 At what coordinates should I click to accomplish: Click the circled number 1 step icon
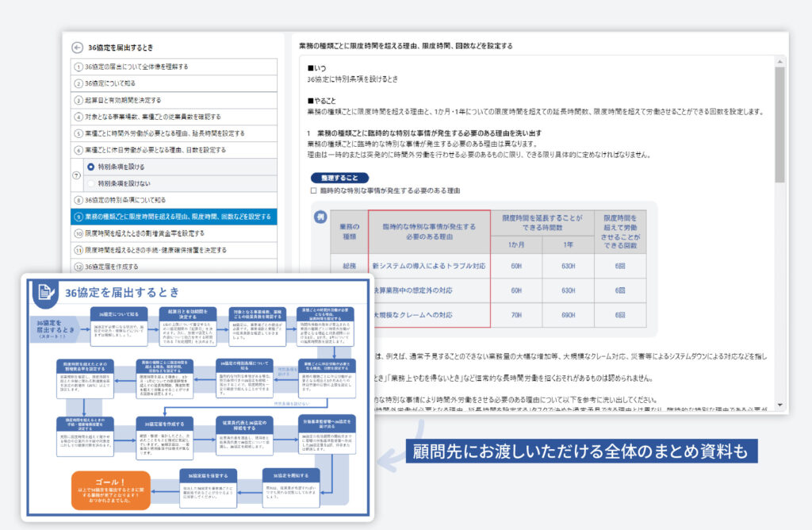pyautogui.click(x=79, y=67)
